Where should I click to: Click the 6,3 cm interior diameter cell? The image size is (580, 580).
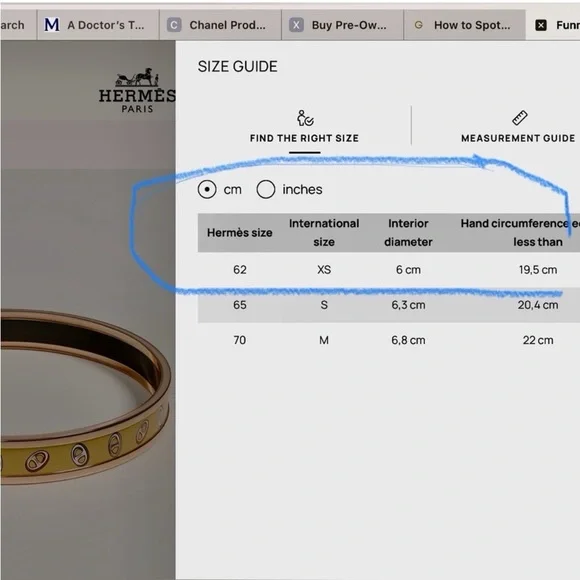(408, 305)
